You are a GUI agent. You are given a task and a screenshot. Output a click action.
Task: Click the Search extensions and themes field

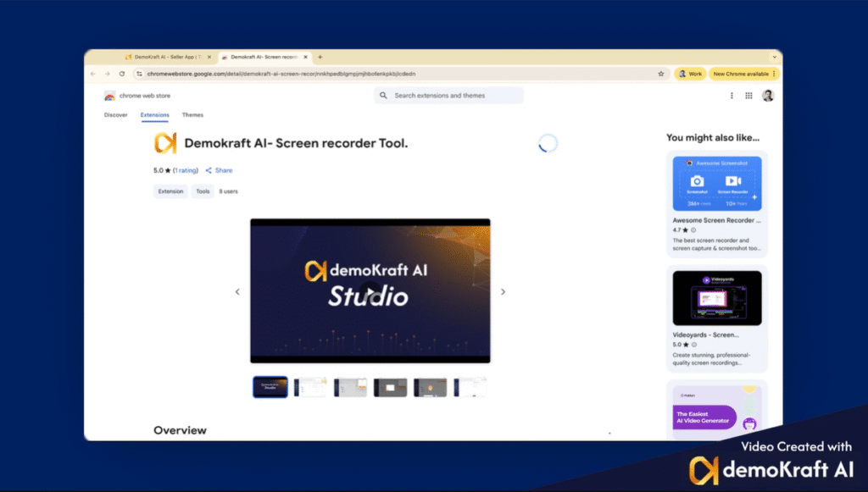pos(449,96)
